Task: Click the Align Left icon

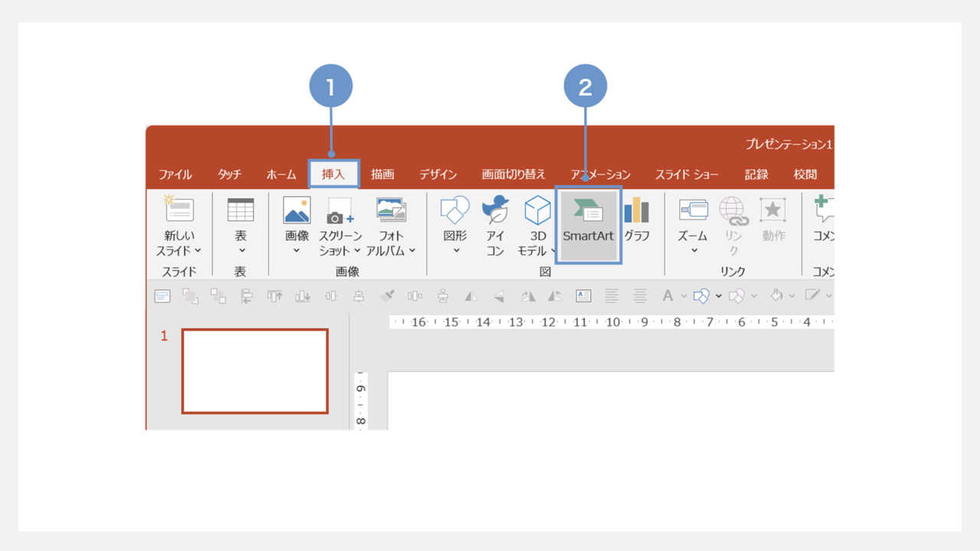Action: click(x=247, y=295)
